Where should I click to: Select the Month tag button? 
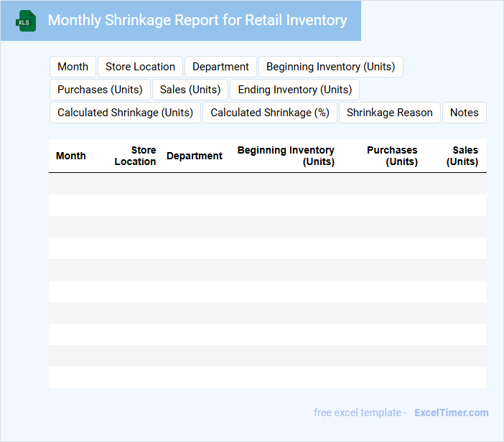click(73, 67)
